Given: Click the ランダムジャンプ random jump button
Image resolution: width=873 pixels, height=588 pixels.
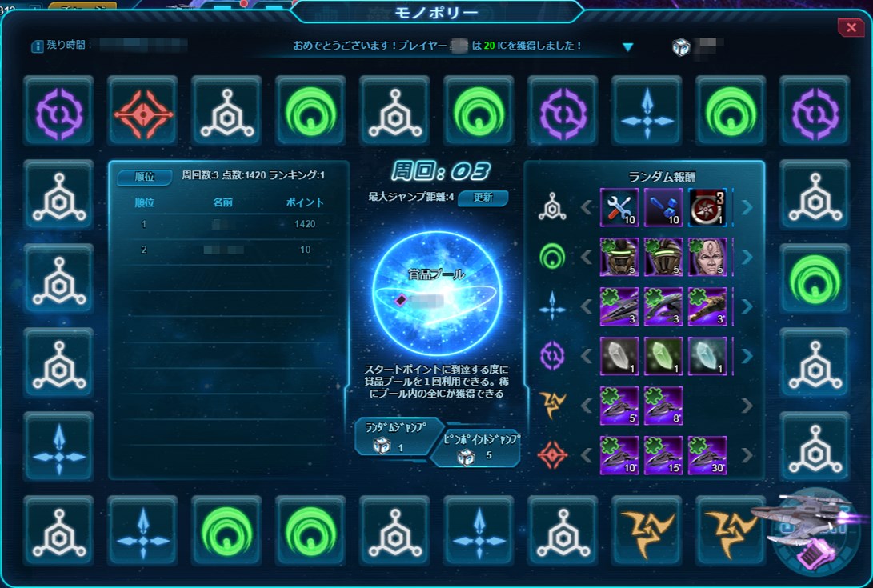Looking at the screenshot, I should point(397,437).
